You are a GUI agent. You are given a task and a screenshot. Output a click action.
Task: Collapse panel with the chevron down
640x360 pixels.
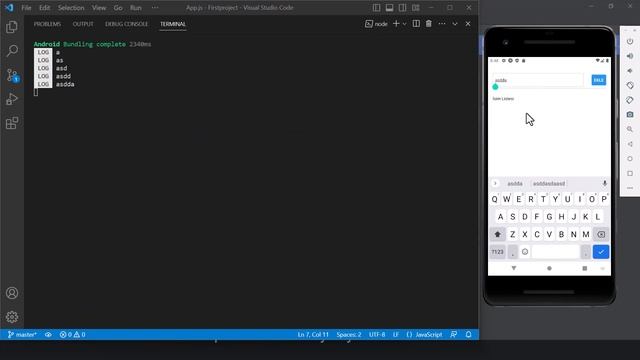pos(455,24)
